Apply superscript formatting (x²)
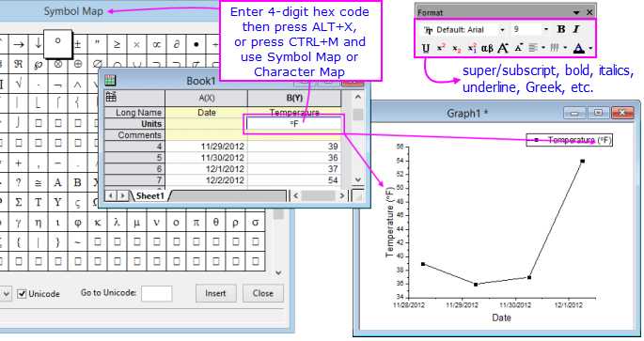The width and height of the screenshot is (644, 341). [x=441, y=48]
